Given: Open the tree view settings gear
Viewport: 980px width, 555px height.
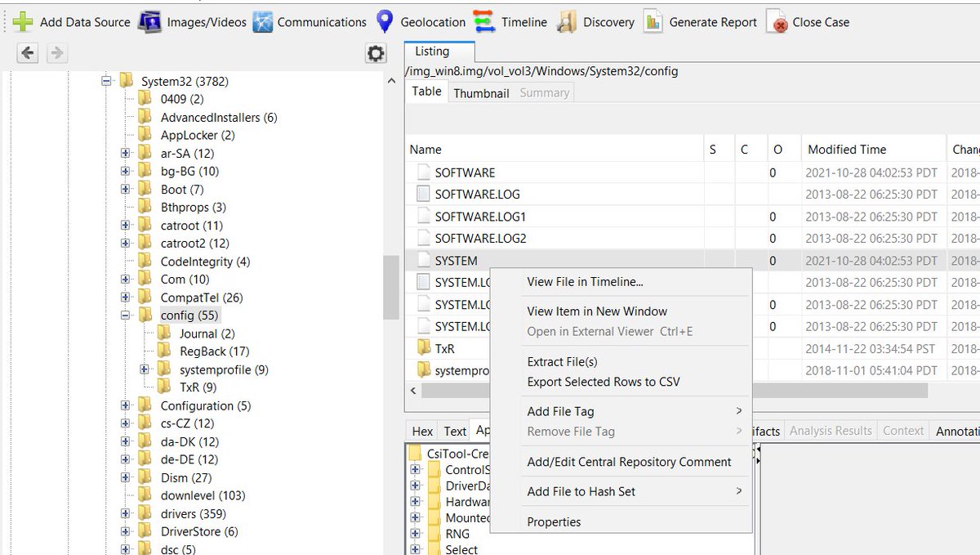Looking at the screenshot, I should [376, 54].
